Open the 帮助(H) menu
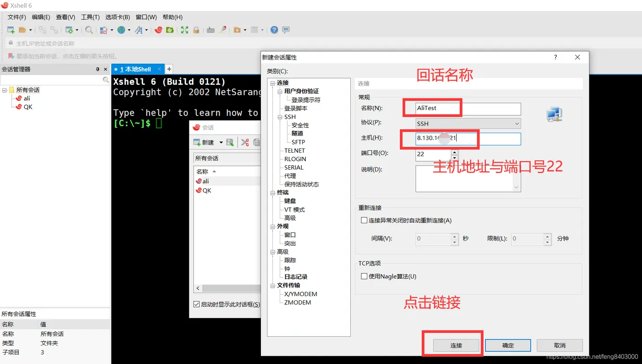The image size is (642, 364). pyautogui.click(x=172, y=17)
